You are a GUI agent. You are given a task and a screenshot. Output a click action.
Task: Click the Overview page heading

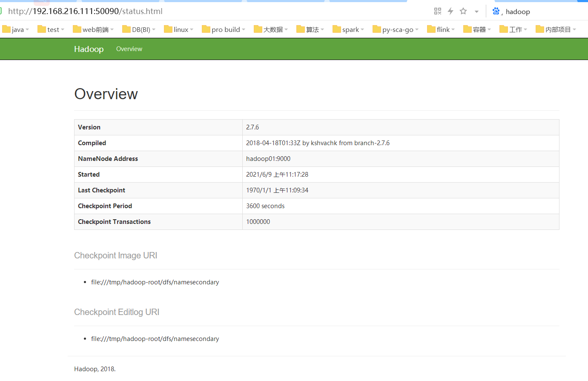coord(106,94)
